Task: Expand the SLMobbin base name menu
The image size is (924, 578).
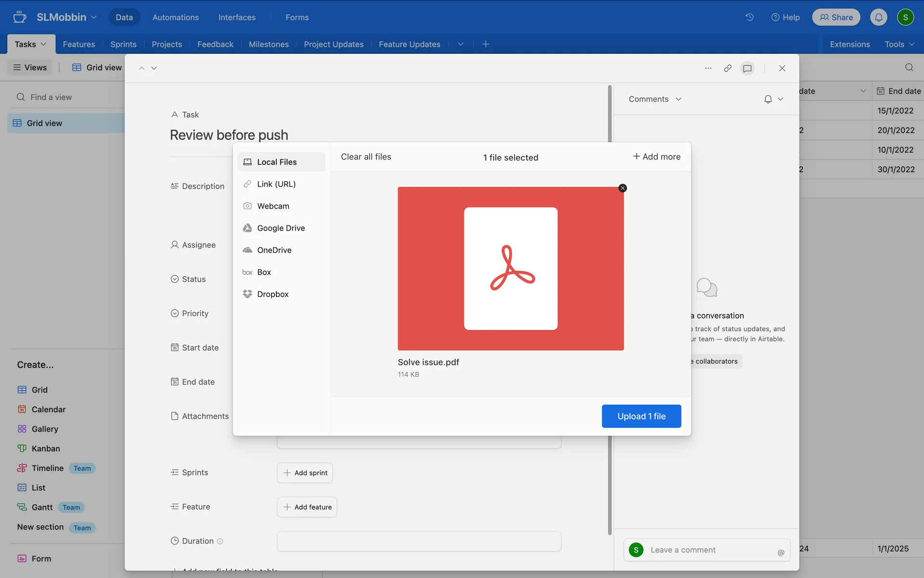Action: pos(66,17)
